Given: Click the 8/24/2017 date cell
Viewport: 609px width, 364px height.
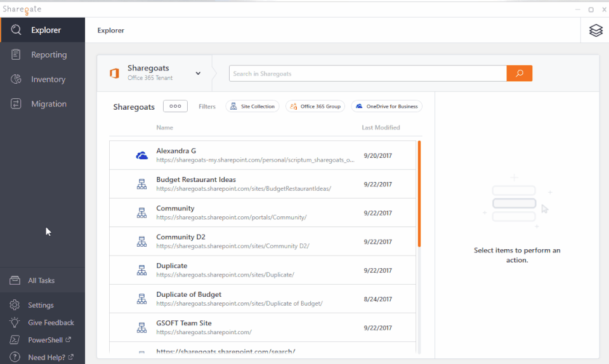Looking at the screenshot, I should click(377, 299).
